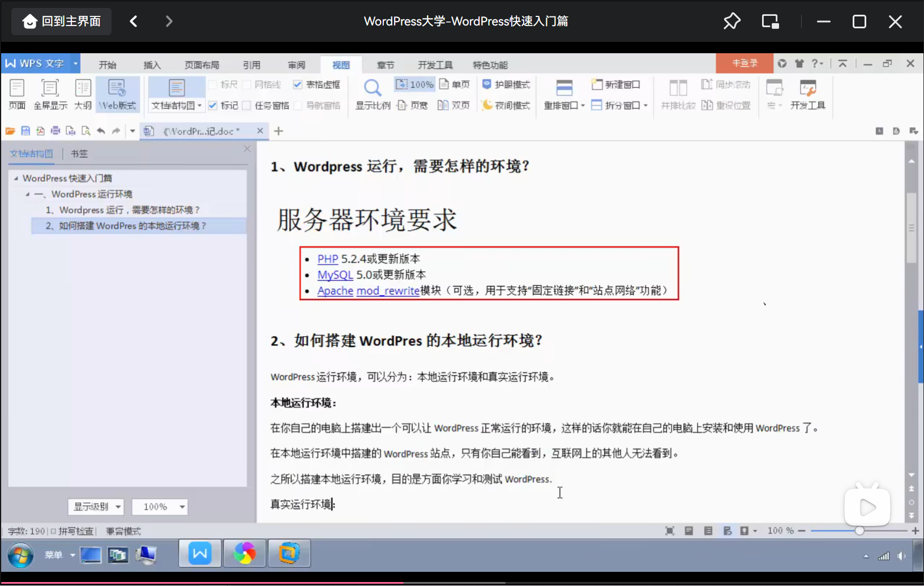Follow the Apache mod_rewrite hyperlink
924x586 pixels.
point(369,290)
